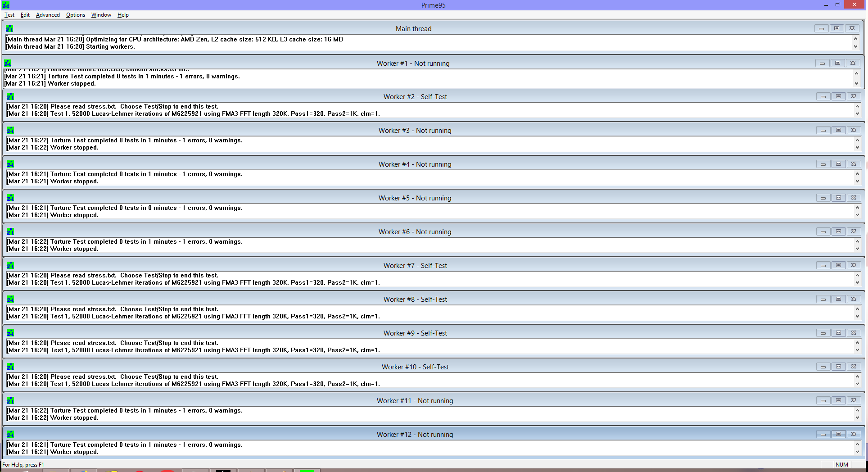Maximize the Worker #7 Self-Test window
This screenshot has width=868, height=472.
point(838,265)
